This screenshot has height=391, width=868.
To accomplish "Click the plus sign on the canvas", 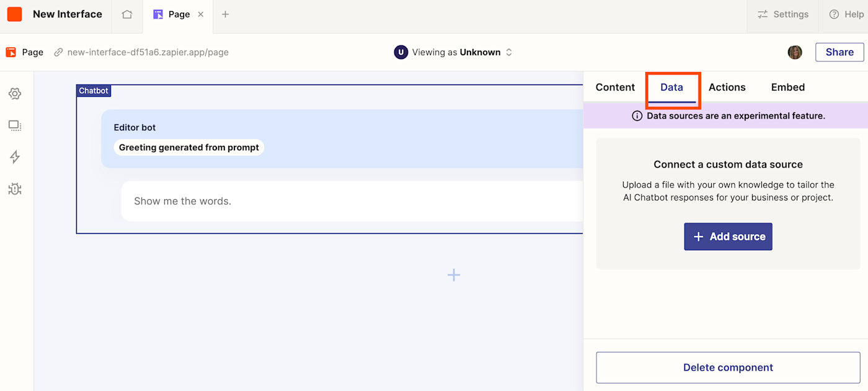I will tap(454, 274).
